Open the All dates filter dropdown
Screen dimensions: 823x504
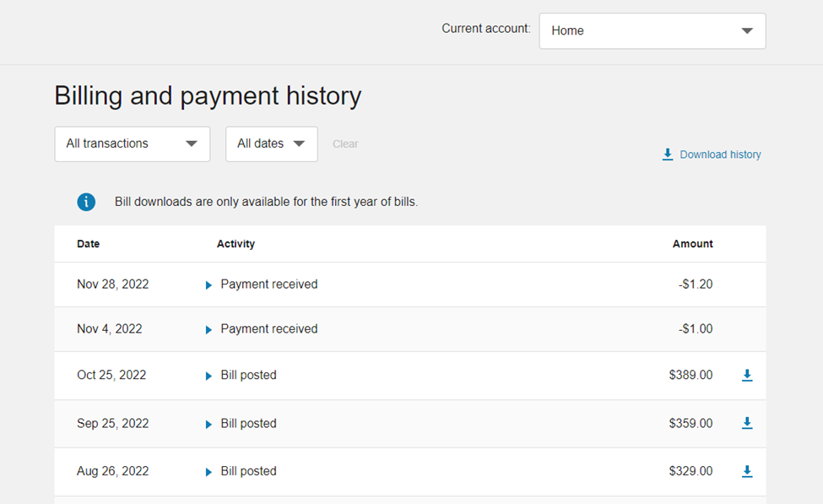[271, 144]
